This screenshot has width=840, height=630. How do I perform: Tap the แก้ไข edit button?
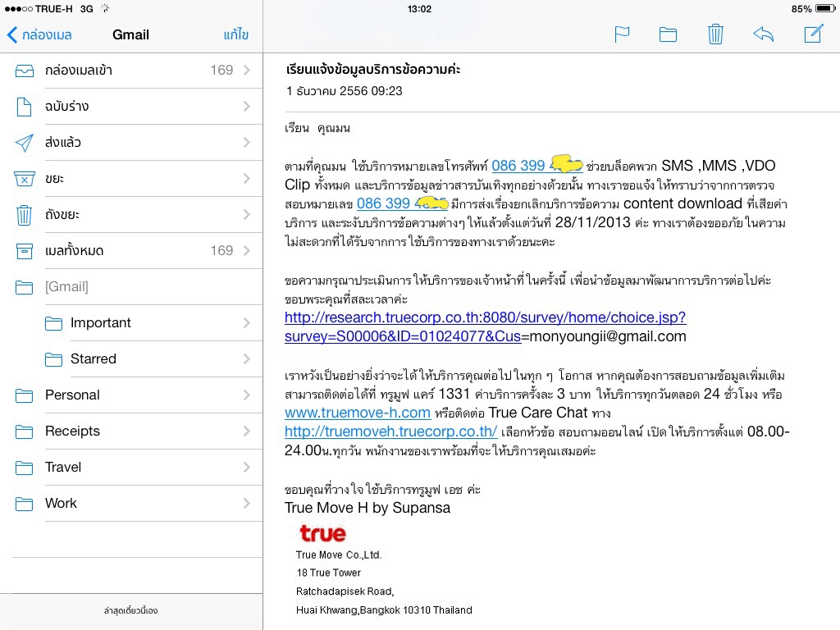point(235,34)
